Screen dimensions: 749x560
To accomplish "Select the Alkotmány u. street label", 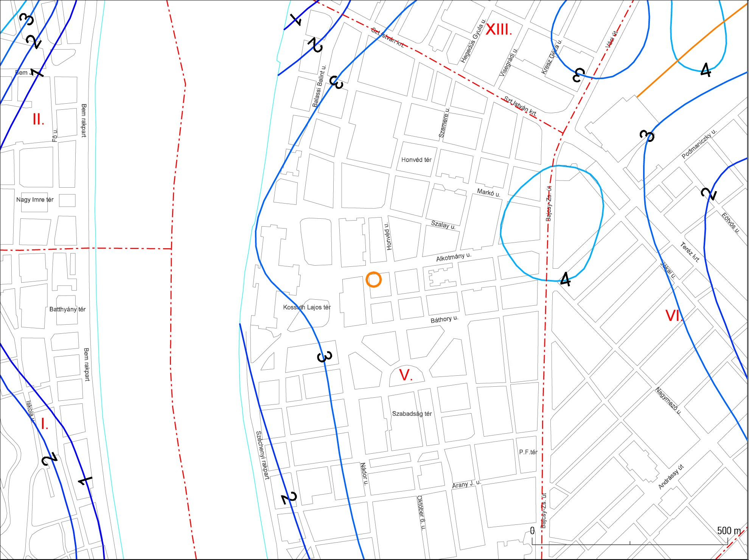I will click(x=454, y=257).
